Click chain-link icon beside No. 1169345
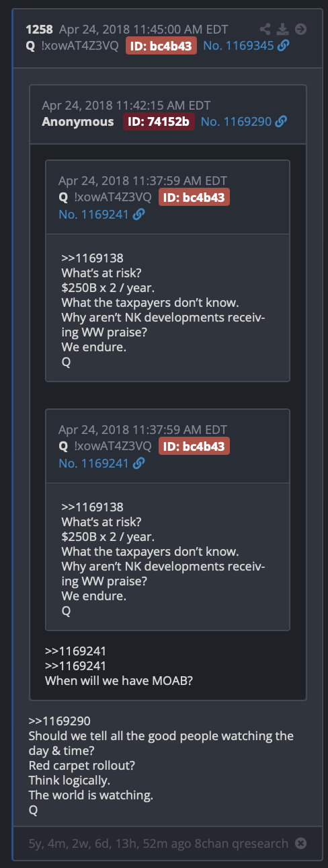Viewport: 328px width, 868px height. click(284, 46)
